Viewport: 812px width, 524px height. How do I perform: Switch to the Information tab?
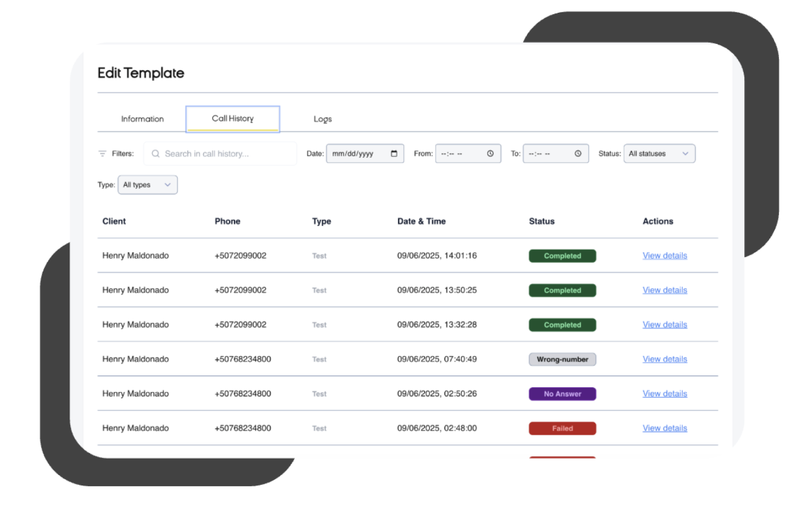pos(142,119)
